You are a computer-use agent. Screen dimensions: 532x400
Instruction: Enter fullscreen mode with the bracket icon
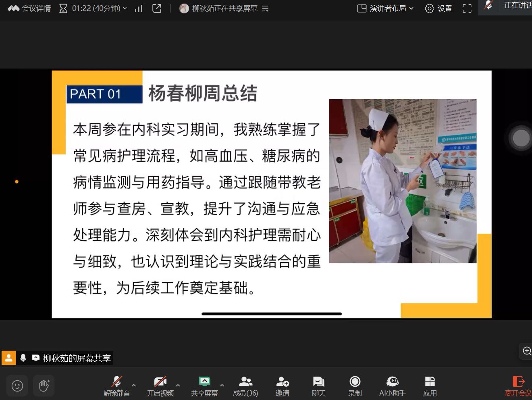point(467,8)
